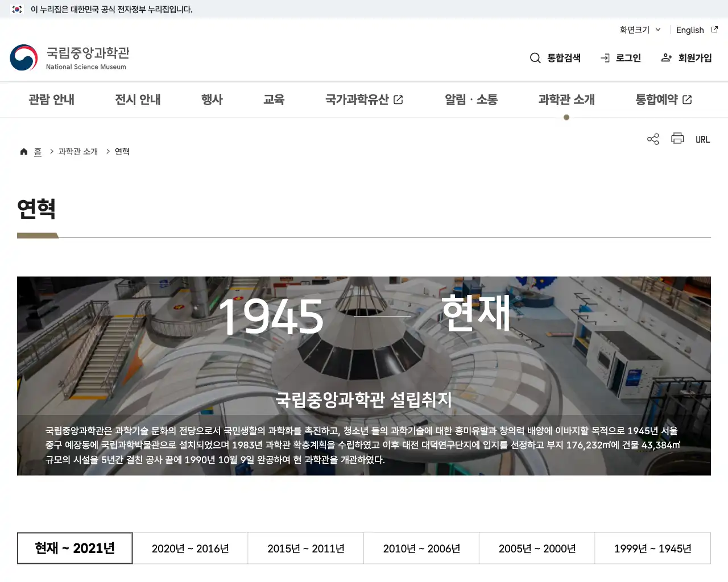
Task: Open the 교육 section
Action: pyautogui.click(x=274, y=99)
